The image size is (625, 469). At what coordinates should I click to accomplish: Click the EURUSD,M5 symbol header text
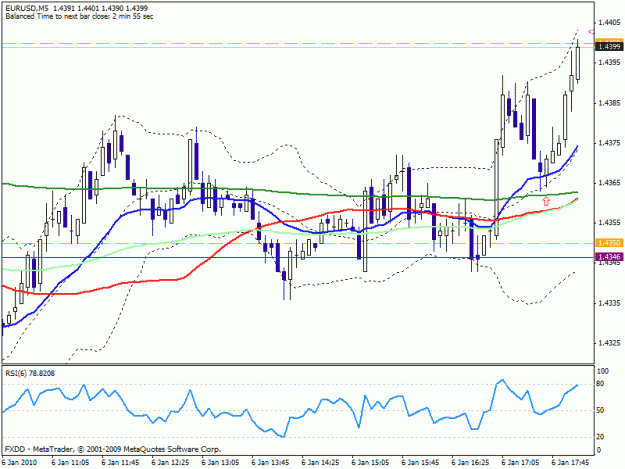tap(27, 8)
